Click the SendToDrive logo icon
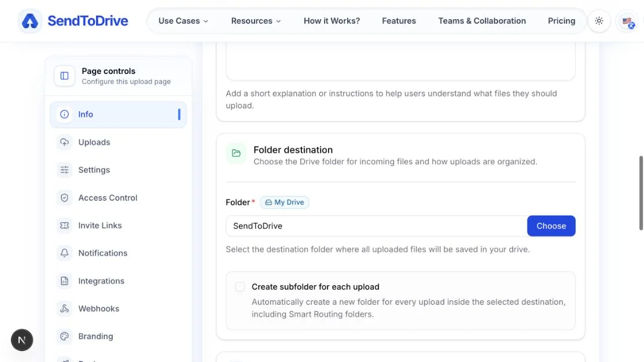The height and width of the screenshot is (362, 644). click(x=30, y=21)
